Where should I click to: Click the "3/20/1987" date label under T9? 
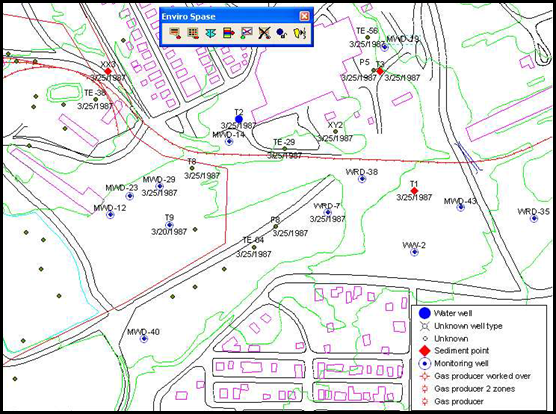point(169,232)
